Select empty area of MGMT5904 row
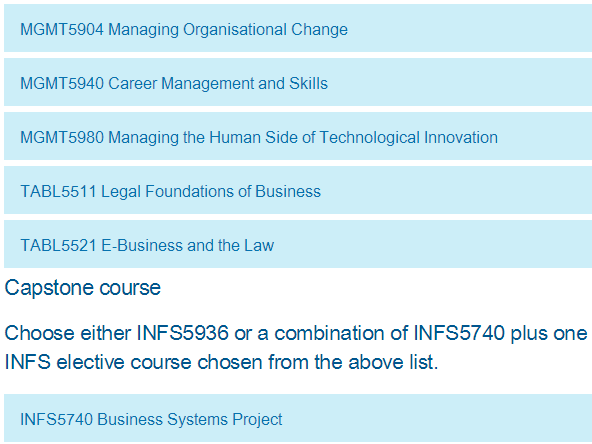 (x=468, y=28)
